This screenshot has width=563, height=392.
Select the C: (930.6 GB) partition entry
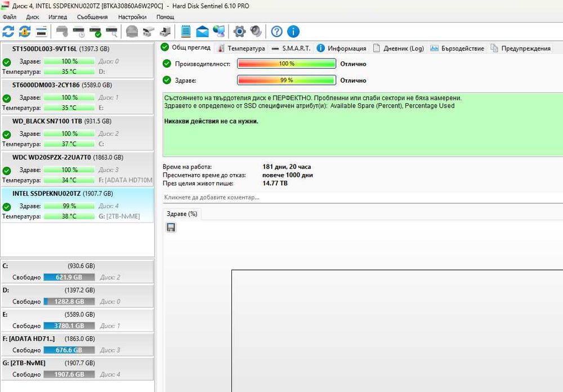point(78,271)
